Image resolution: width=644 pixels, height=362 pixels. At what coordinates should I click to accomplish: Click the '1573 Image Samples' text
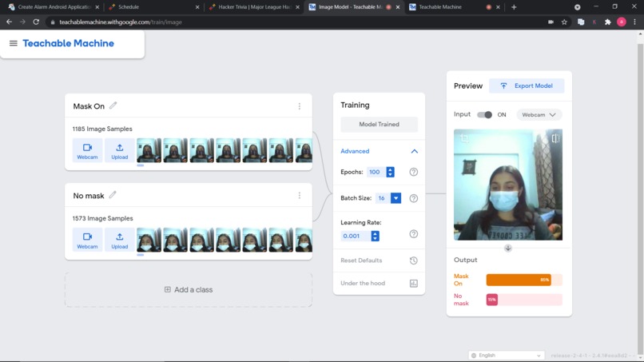pyautogui.click(x=103, y=218)
